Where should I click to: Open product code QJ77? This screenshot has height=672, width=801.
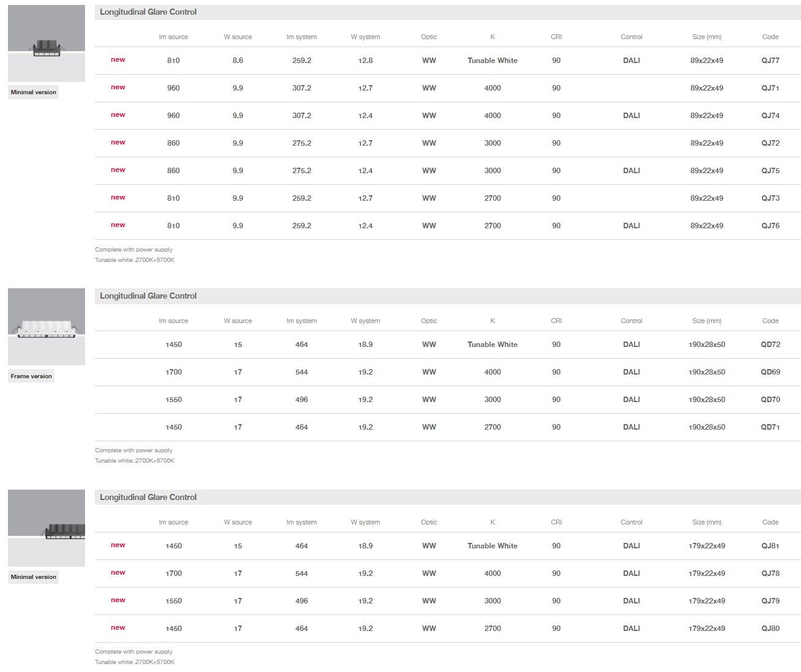click(x=770, y=61)
